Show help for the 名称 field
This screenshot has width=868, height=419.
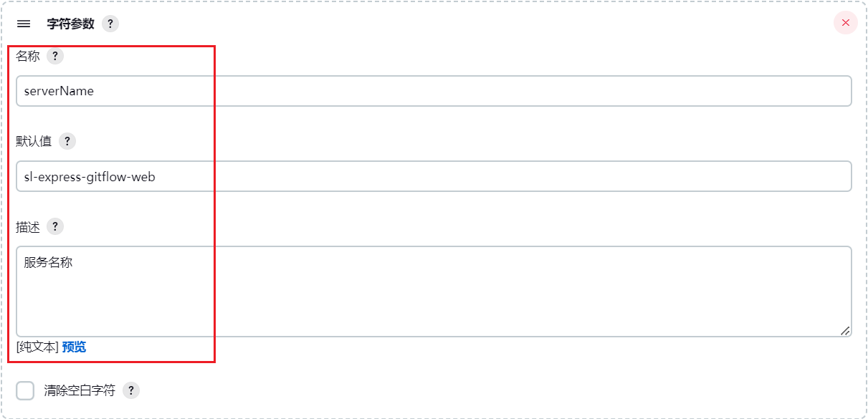(x=55, y=56)
